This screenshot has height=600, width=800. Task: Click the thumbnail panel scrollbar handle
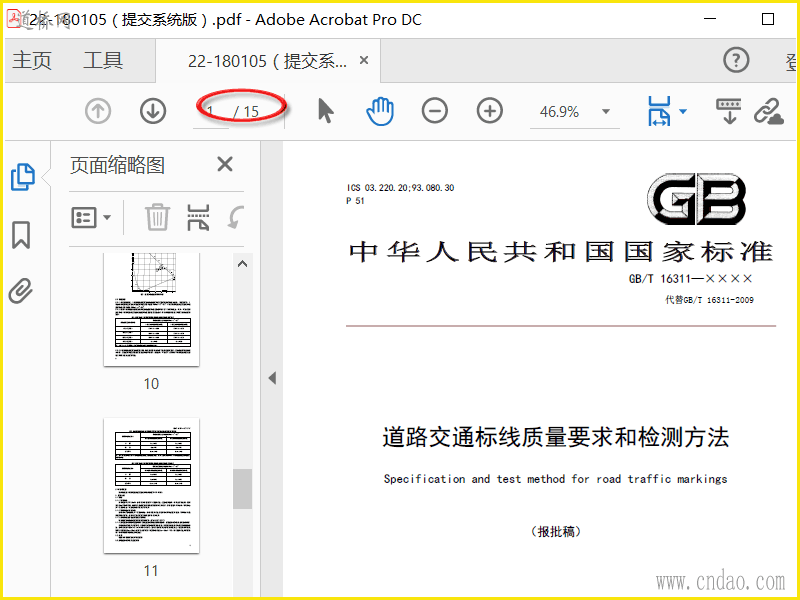(x=242, y=489)
